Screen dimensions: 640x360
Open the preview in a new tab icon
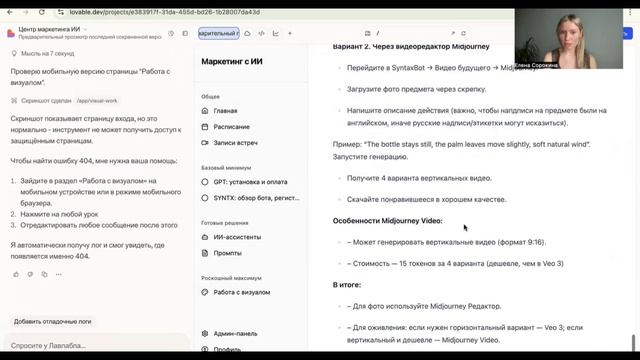coord(453,33)
